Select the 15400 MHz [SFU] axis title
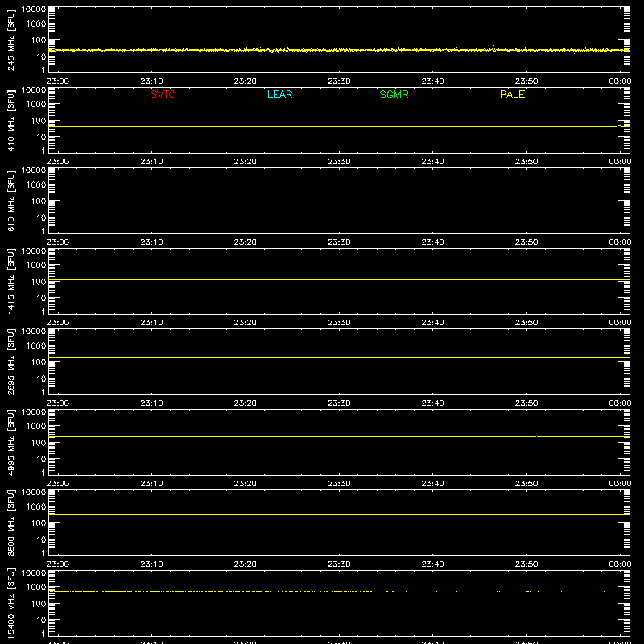644x644 pixels. [11, 603]
